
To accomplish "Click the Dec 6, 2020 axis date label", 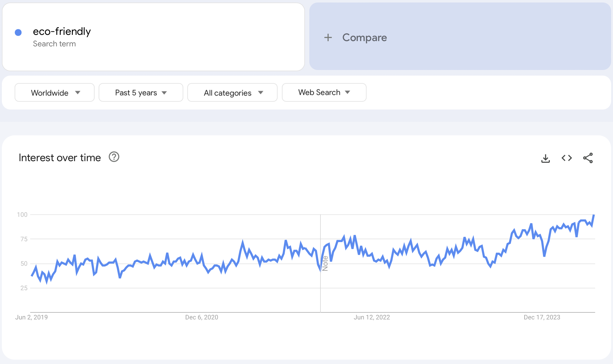I will (x=202, y=317).
